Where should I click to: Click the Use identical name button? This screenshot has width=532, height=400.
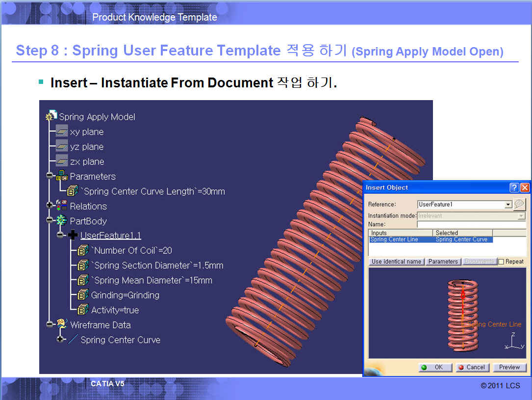pyautogui.click(x=396, y=262)
